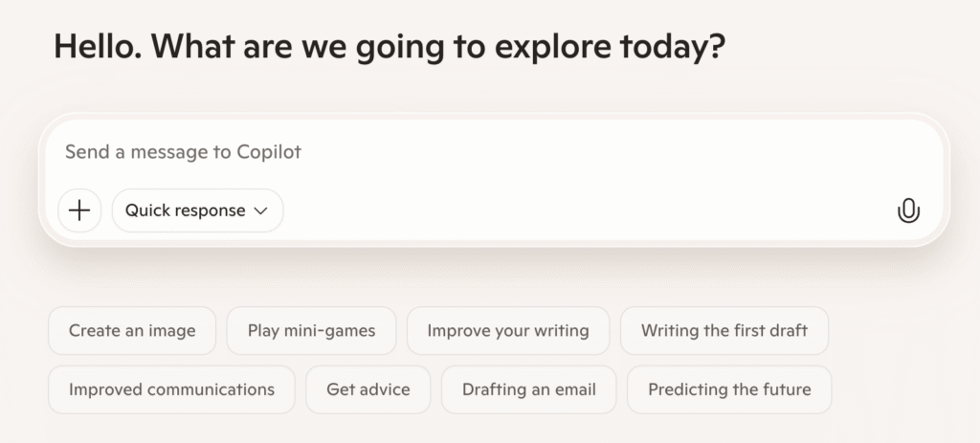
Task: Click the word Hello in the heading
Action: click(x=91, y=47)
